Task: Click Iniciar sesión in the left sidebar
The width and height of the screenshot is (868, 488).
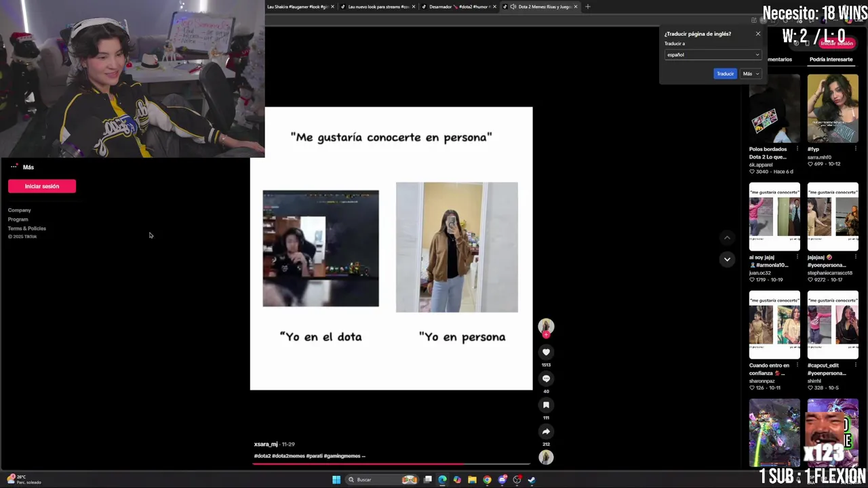Action: (x=42, y=186)
